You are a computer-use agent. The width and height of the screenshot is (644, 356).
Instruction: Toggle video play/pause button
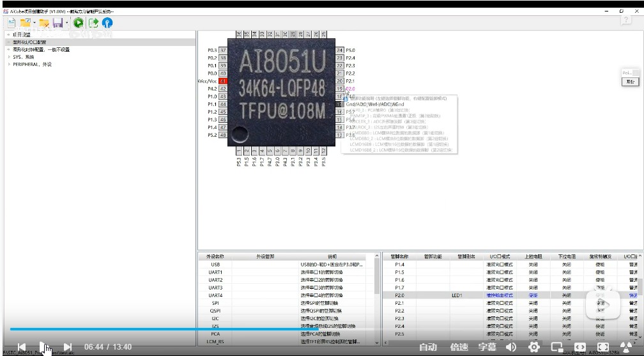(x=44, y=347)
